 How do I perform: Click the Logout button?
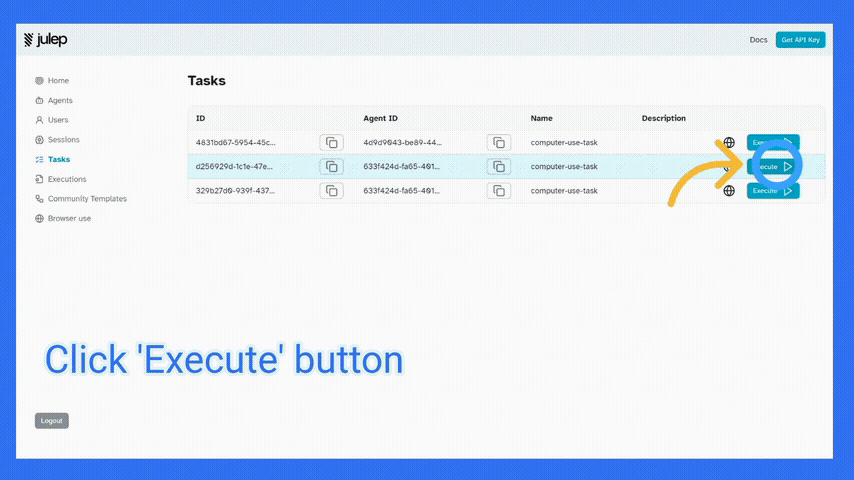(x=52, y=421)
